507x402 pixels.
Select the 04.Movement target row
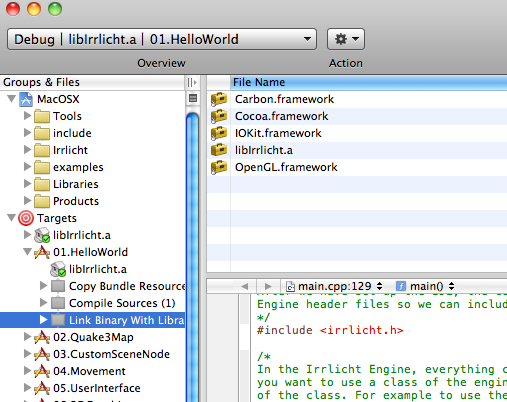(x=93, y=371)
